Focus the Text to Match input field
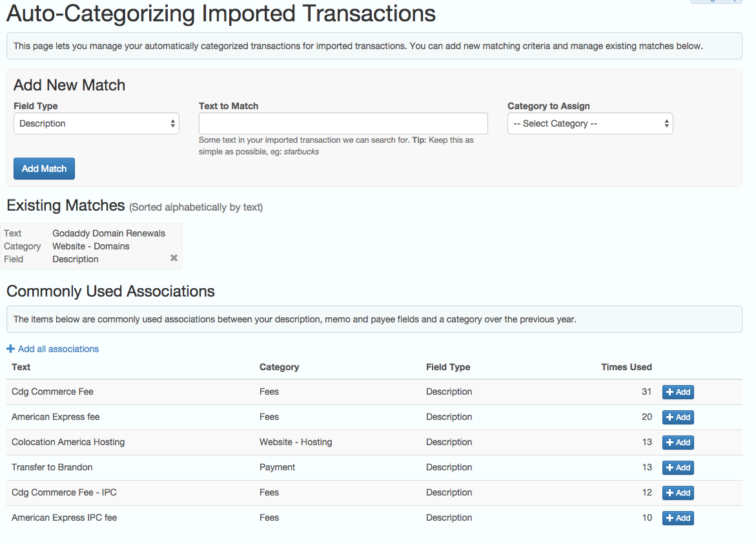This screenshot has height=544, width=756. click(x=343, y=123)
